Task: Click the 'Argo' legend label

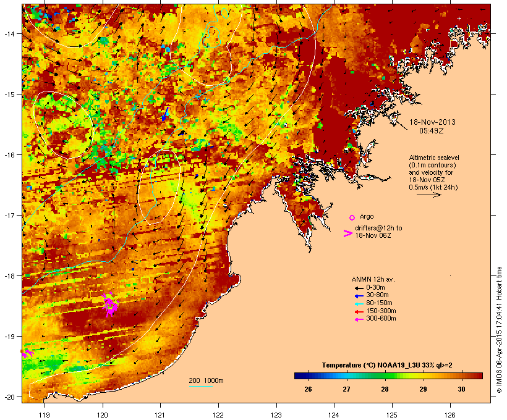Action: [367, 216]
